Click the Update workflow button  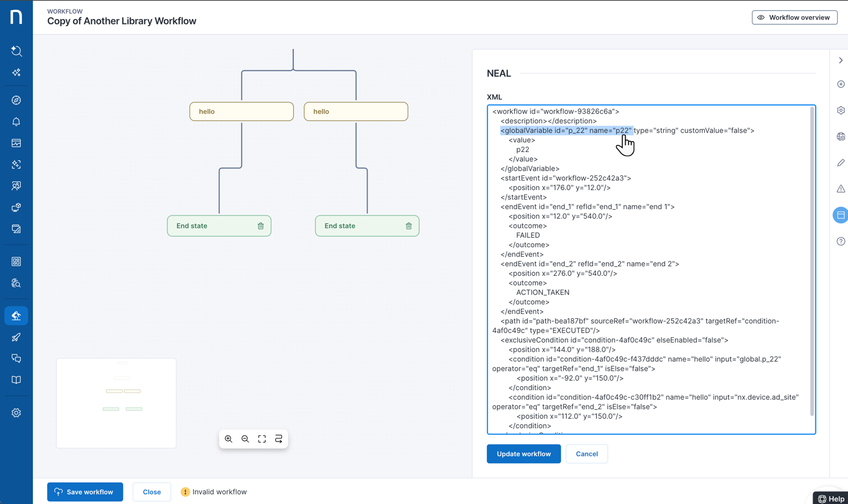tap(523, 454)
